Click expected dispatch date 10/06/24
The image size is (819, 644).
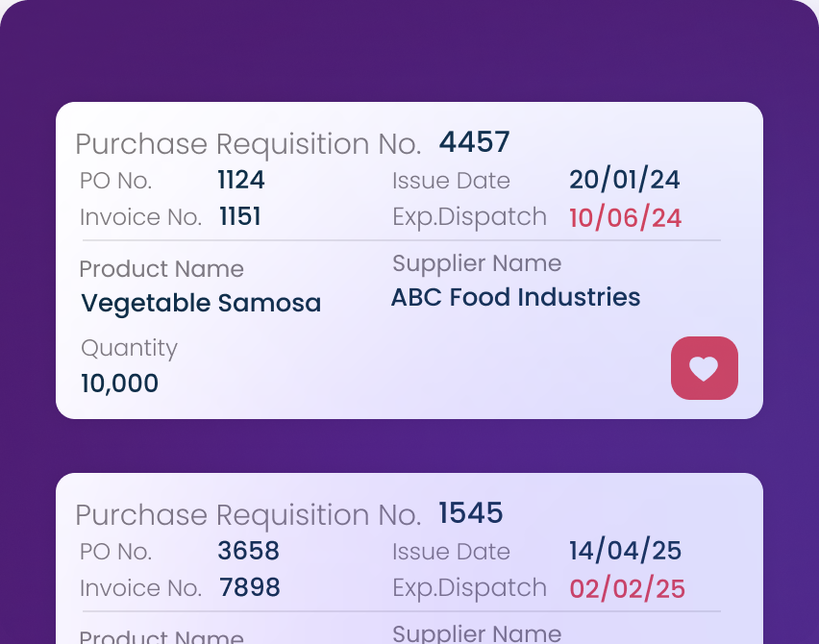pyautogui.click(x=625, y=217)
